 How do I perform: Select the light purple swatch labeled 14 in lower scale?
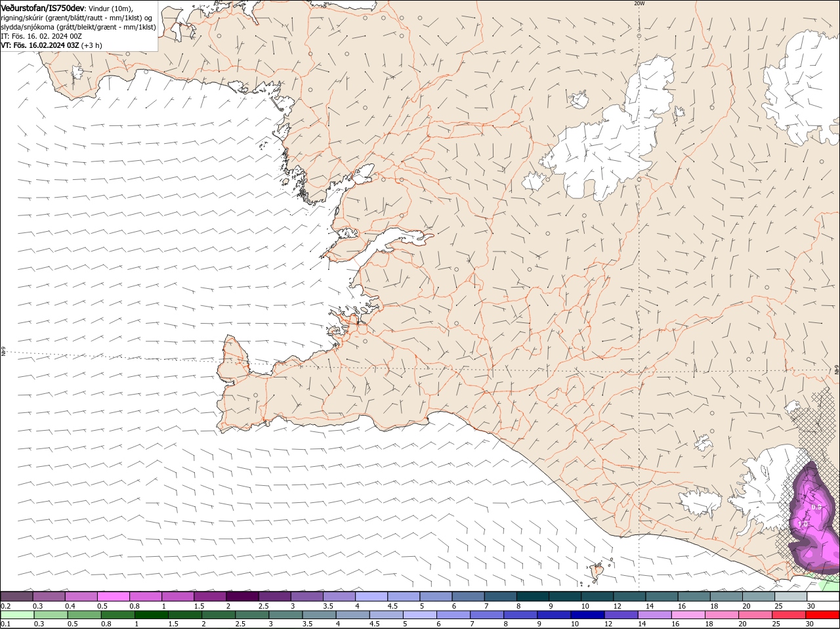coord(655,615)
